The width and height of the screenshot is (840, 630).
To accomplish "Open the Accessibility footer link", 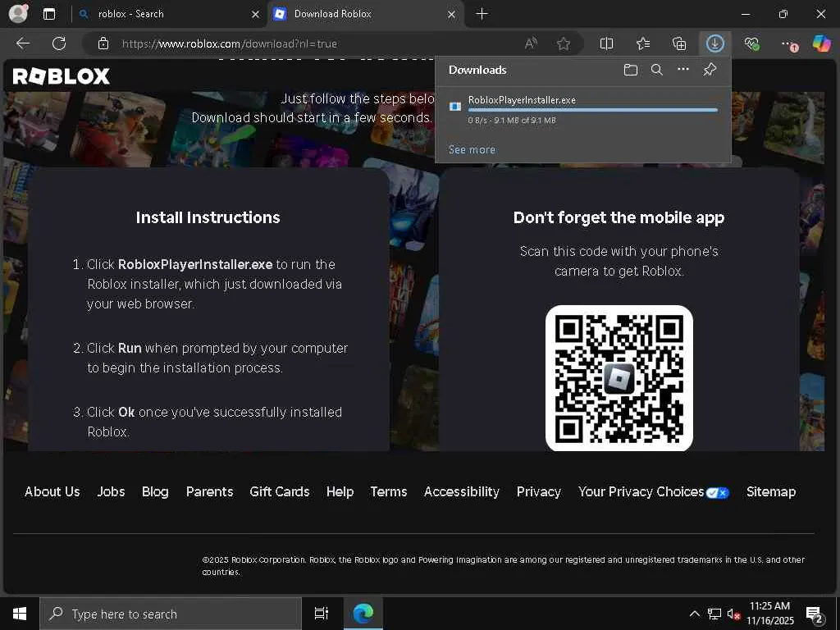I will tap(461, 492).
